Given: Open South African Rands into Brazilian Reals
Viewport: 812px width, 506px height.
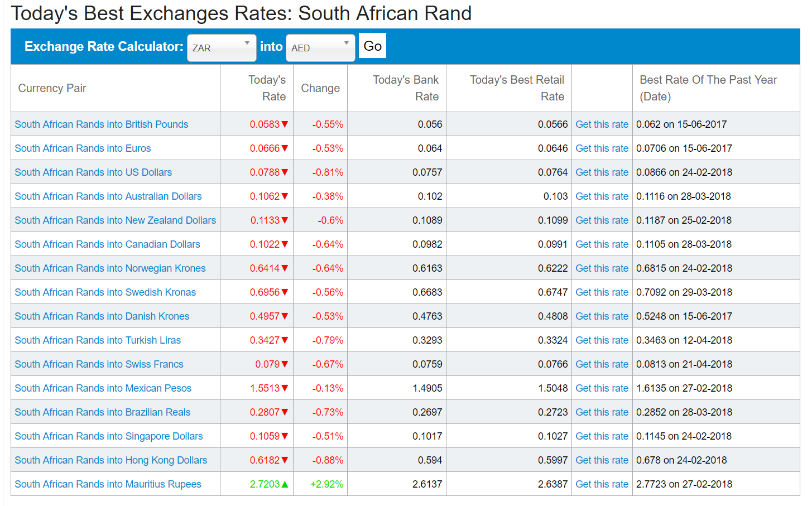Looking at the screenshot, I should (x=102, y=412).
